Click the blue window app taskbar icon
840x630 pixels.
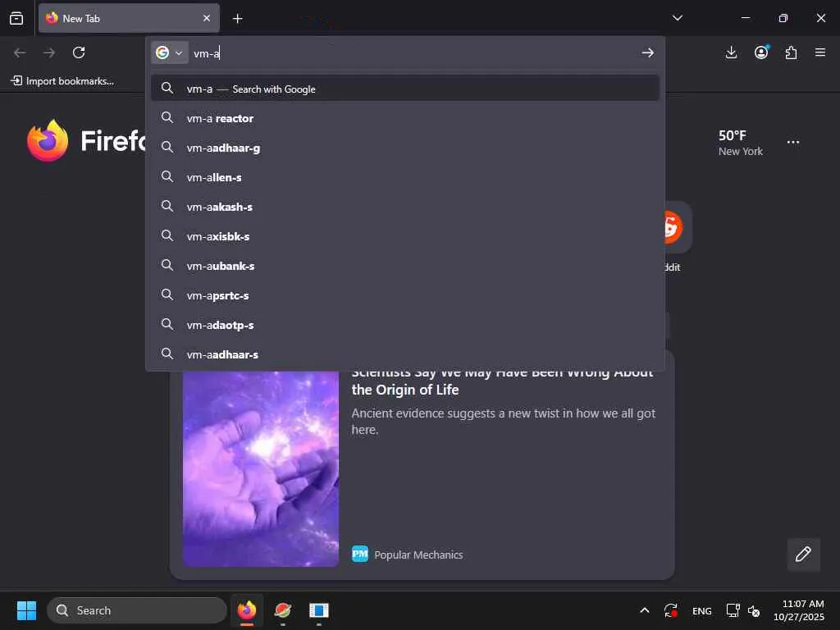coord(319,610)
